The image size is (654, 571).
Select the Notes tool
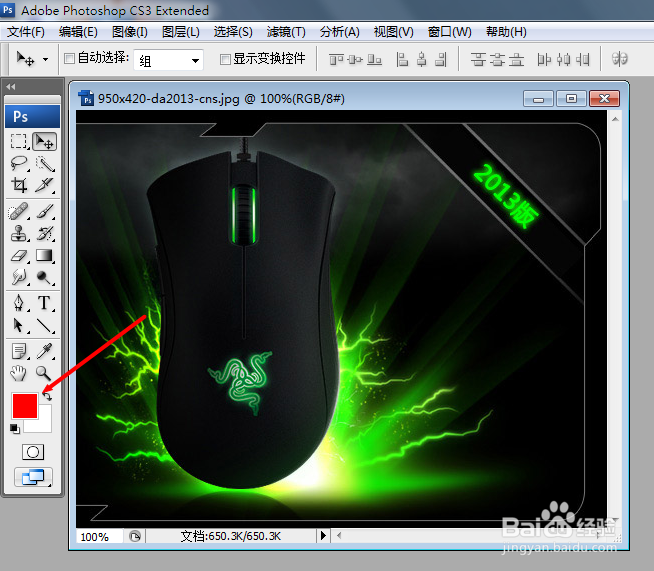pyautogui.click(x=19, y=351)
